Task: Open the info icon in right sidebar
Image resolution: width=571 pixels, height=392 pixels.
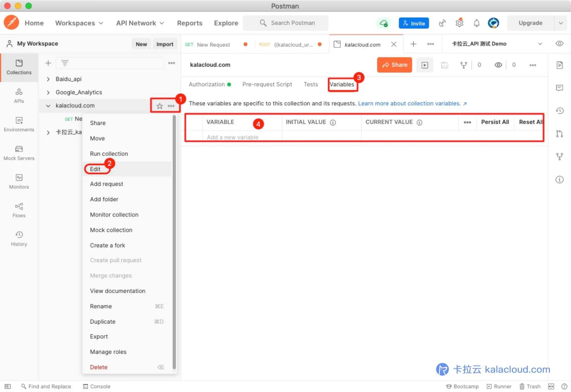Action: pos(560,179)
